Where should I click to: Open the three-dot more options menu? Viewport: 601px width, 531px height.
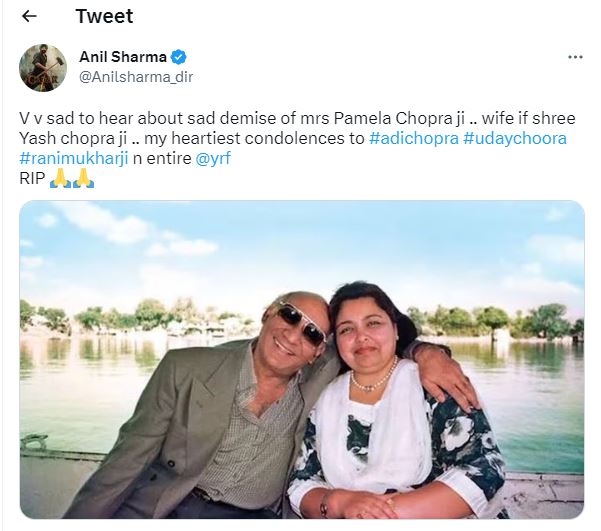[x=574, y=57]
